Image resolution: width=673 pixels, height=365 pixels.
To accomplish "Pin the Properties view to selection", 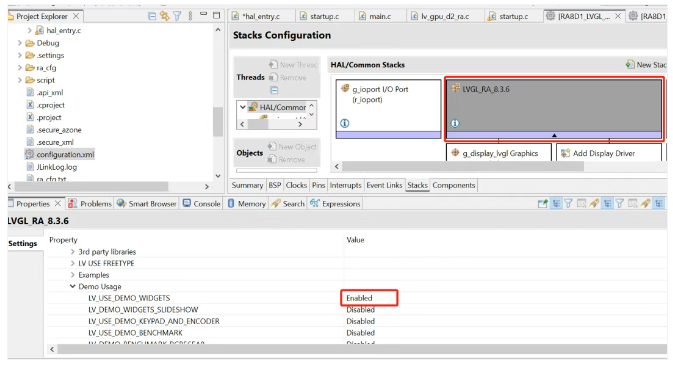I will [543, 204].
